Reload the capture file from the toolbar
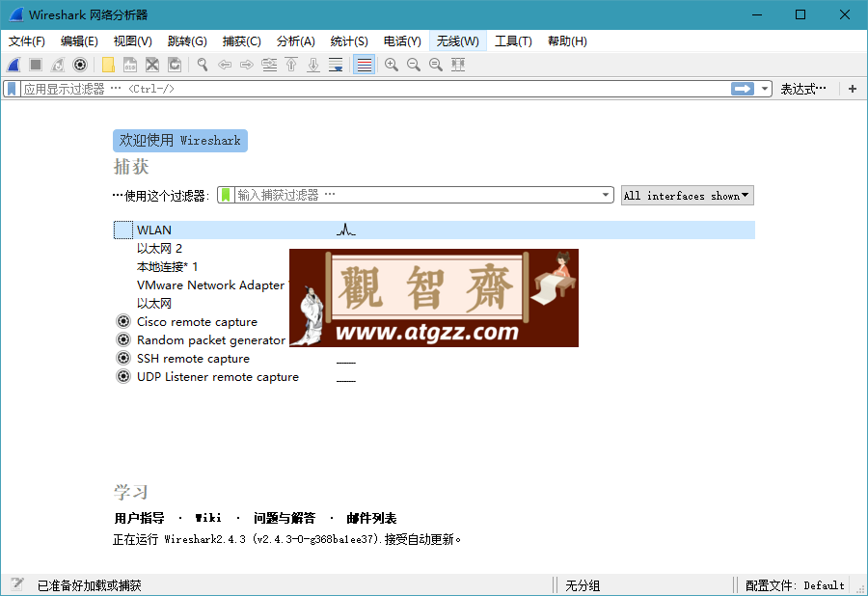This screenshot has width=868, height=596. [175, 65]
